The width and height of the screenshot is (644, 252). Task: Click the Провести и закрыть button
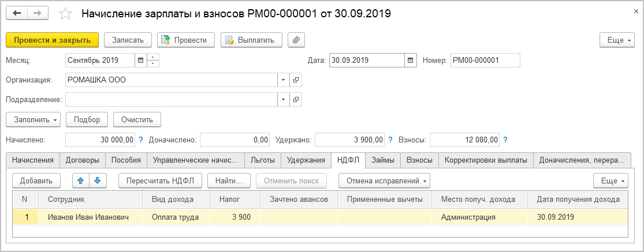(53, 40)
